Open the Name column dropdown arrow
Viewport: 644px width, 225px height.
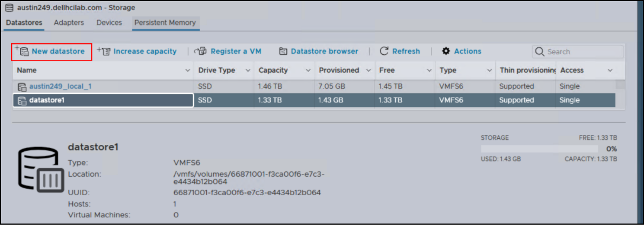pos(188,70)
